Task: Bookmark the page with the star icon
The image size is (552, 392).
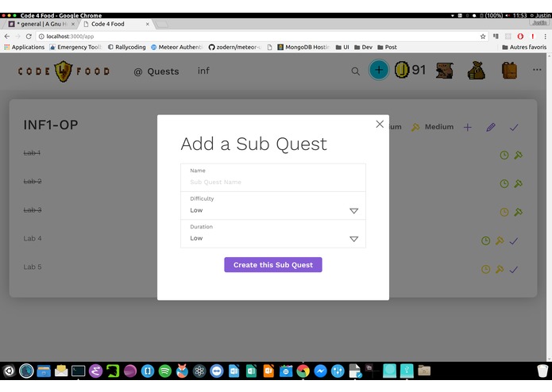Action: [x=483, y=37]
